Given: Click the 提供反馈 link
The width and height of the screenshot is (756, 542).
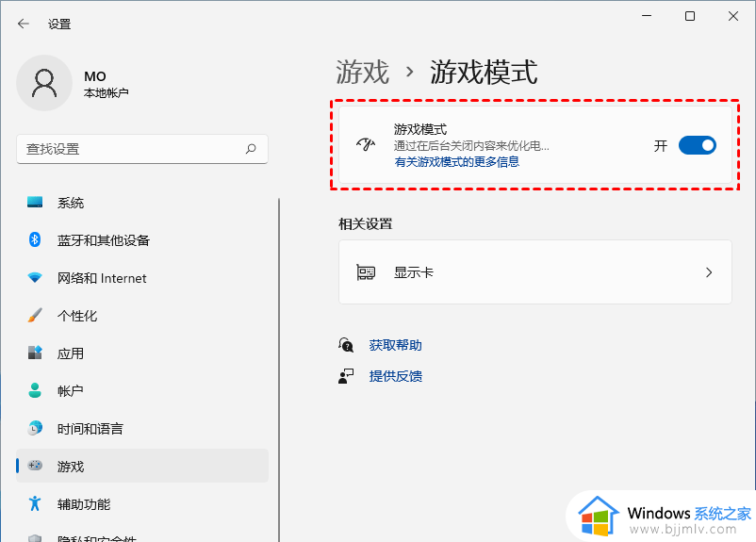Looking at the screenshot, I should point(395,376).
